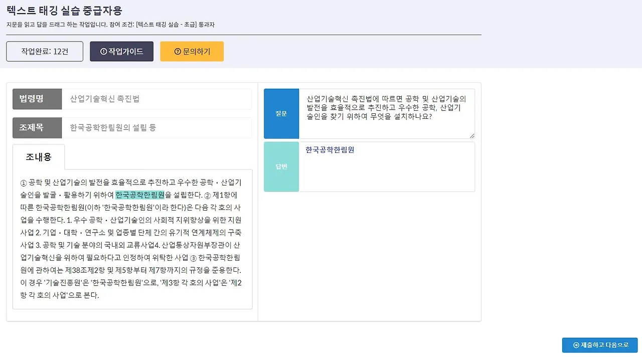Screen dimensions: 642x364
Task: Open the 작업가이드 guide
Action: [x=121, y=51]
